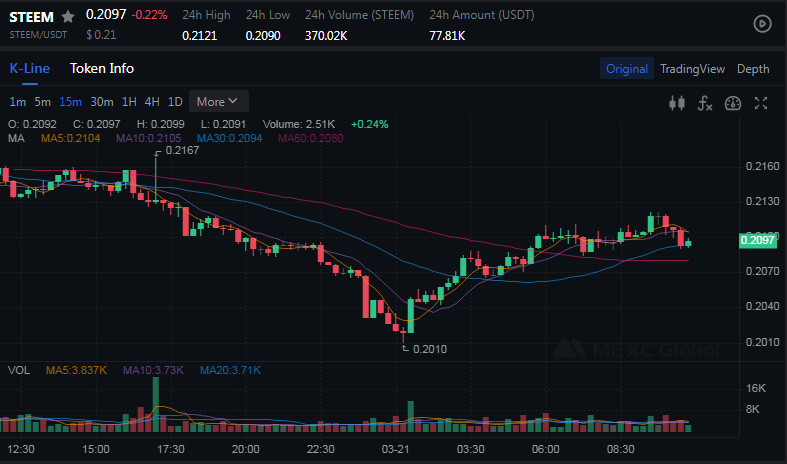Open the video tutorial play icon
Image resolution: width=787 pixels, height=464 pixels.
(762, 23)
